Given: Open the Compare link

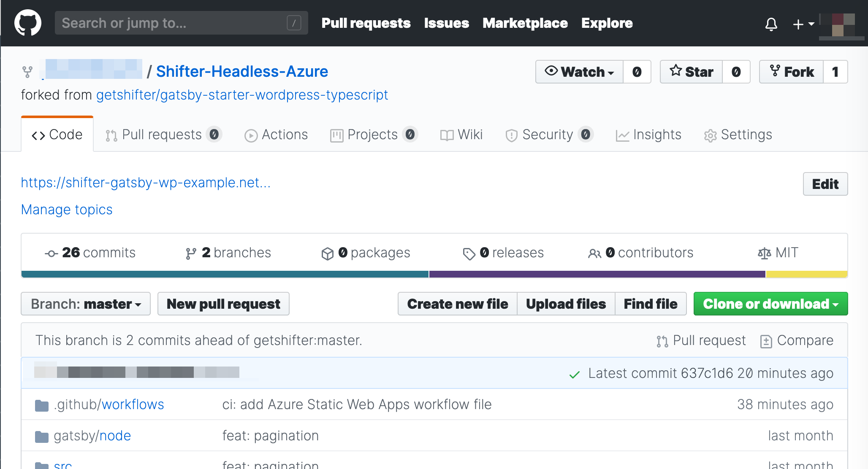Looking at the screenshot, I should [x=797, y=341].
